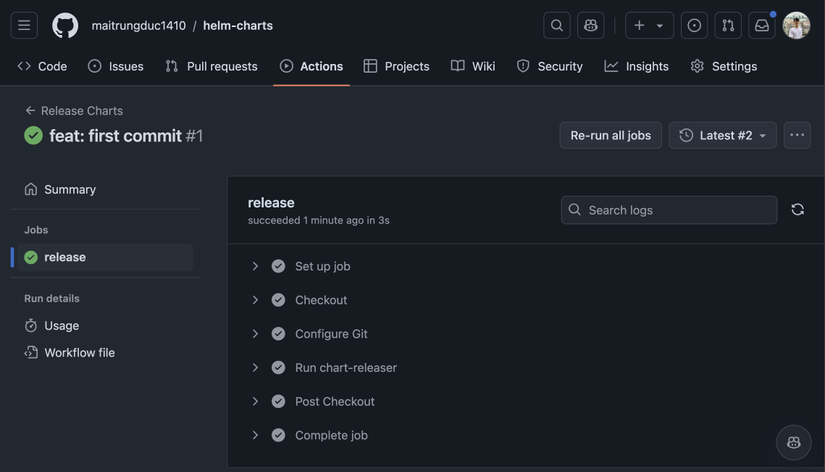The image size is (825, 472).
Task: Open the search magnifier in header
Action: pos(557,25)
